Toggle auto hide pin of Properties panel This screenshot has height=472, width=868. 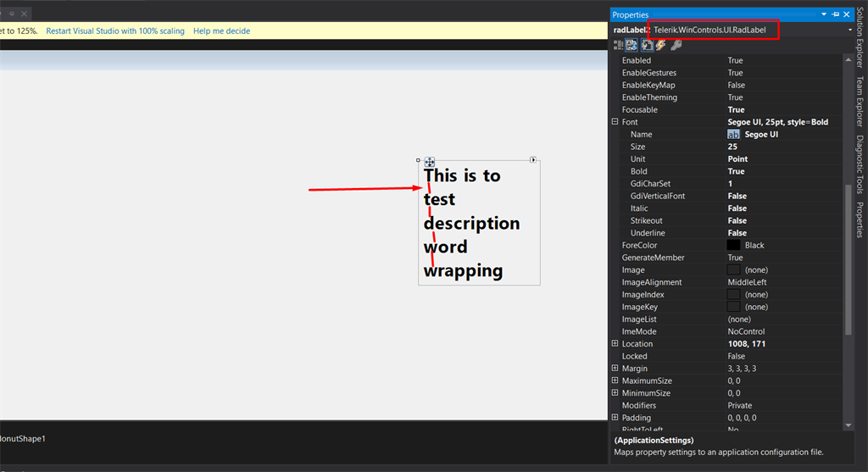835,14
